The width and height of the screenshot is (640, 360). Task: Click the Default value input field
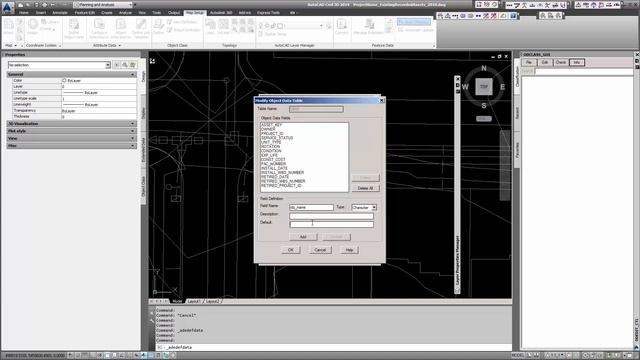331,224
